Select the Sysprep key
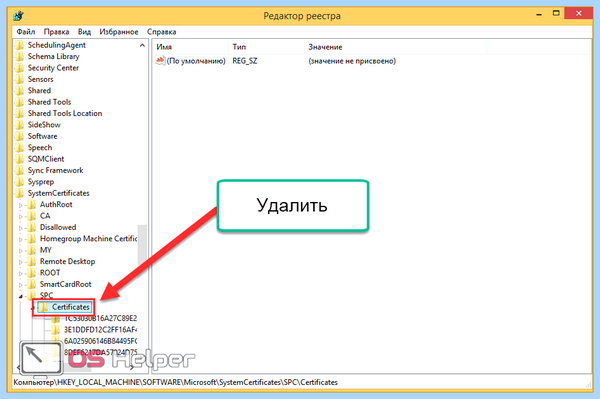600x399 pixels. [41, 182]
